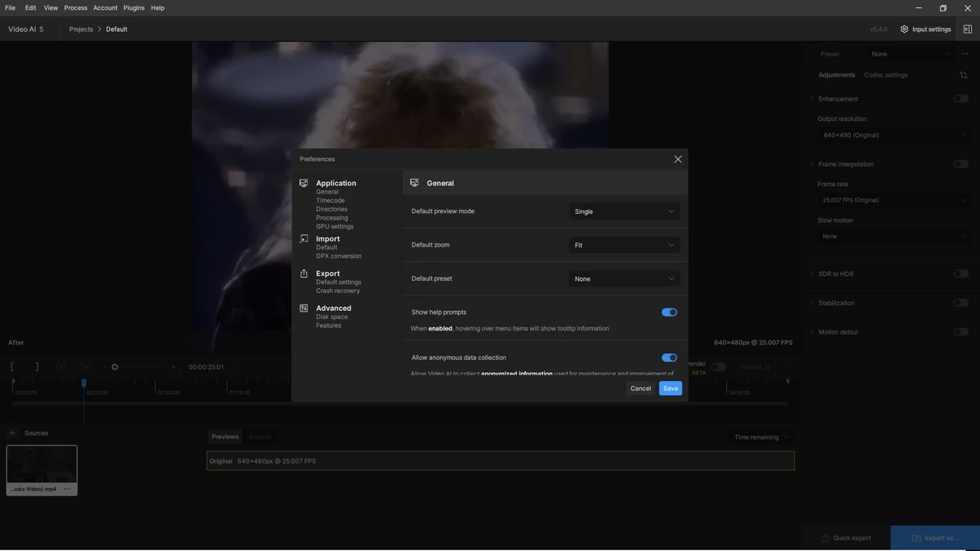Click Cancel in Preferences
This screenshot has height=551, width=980.
coord(641,389)
